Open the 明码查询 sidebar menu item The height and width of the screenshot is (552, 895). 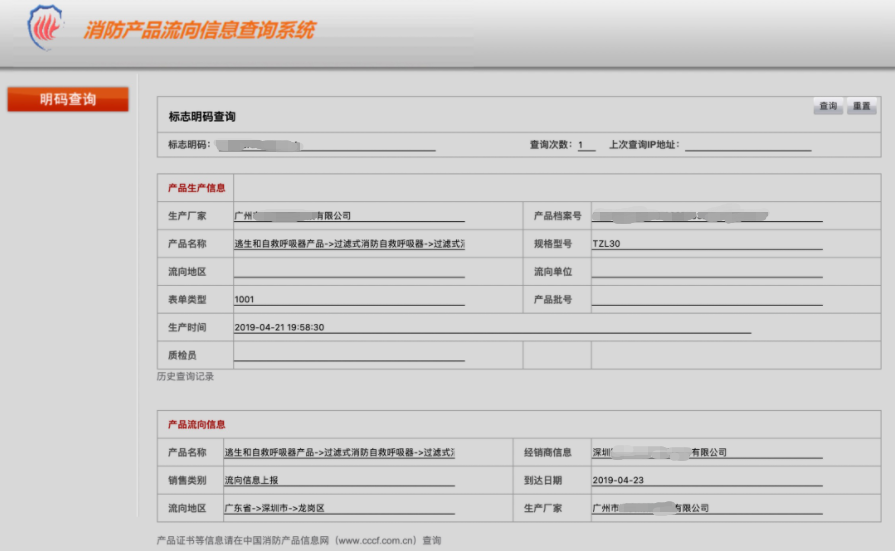68,99
